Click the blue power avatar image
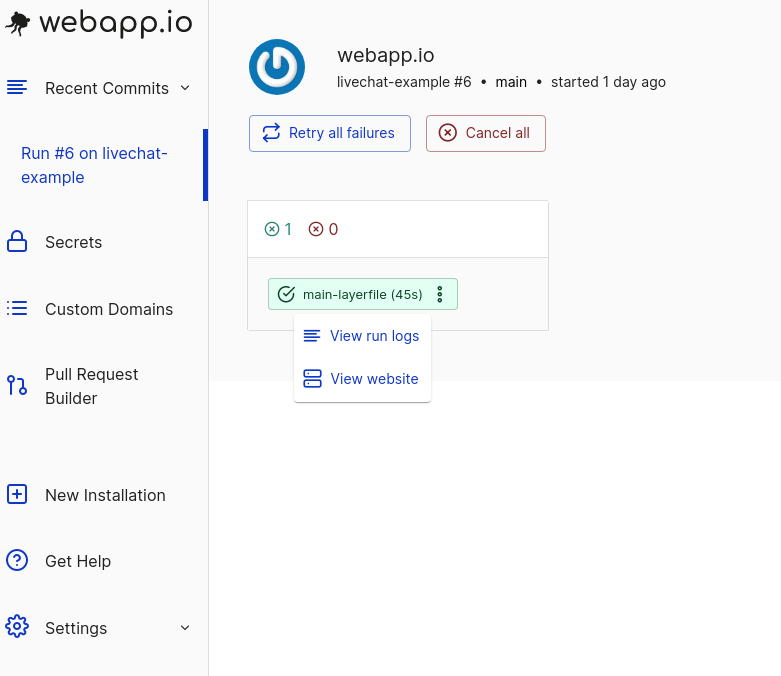Viewport: 781px width, 676px height. pos(277,67)
